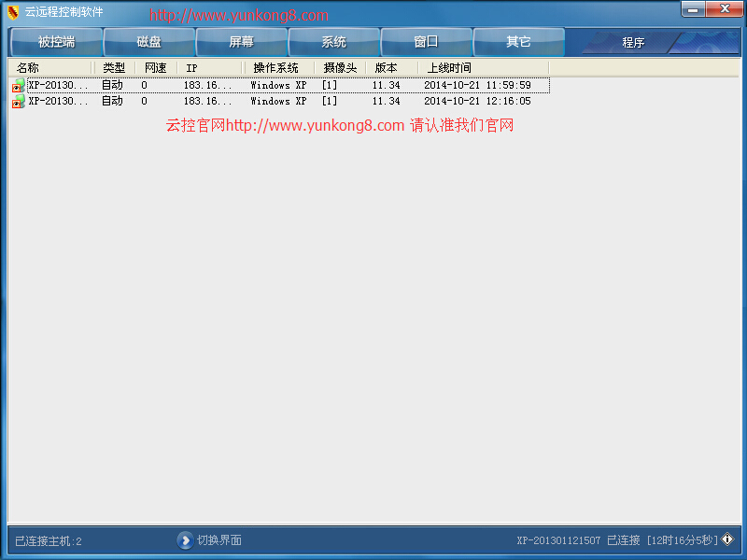The width and height of the screenshot is (747, 560).
Task: Select host icon of the 12:16:05 row
Action: pos(19,102)
